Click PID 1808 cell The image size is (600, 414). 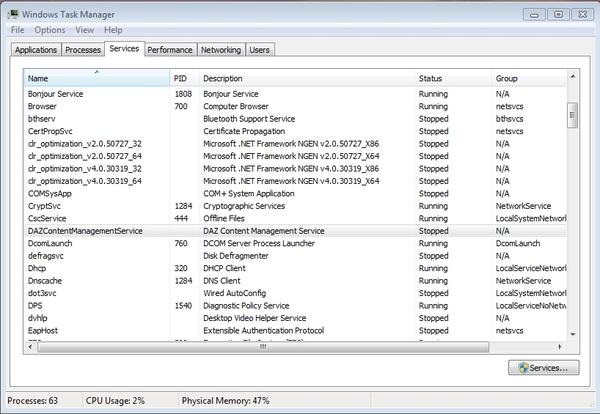pos(183,94)
